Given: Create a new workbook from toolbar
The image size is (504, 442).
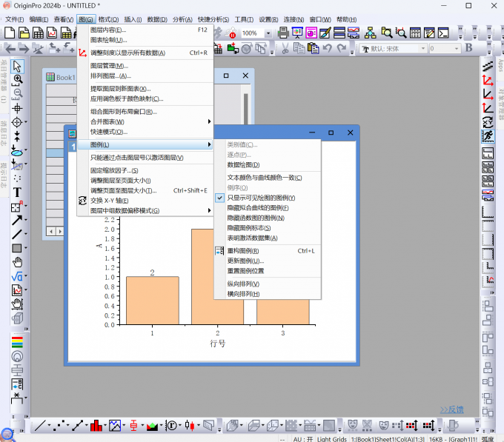Looking at the screenshot, I should click(x=38, y=33).
